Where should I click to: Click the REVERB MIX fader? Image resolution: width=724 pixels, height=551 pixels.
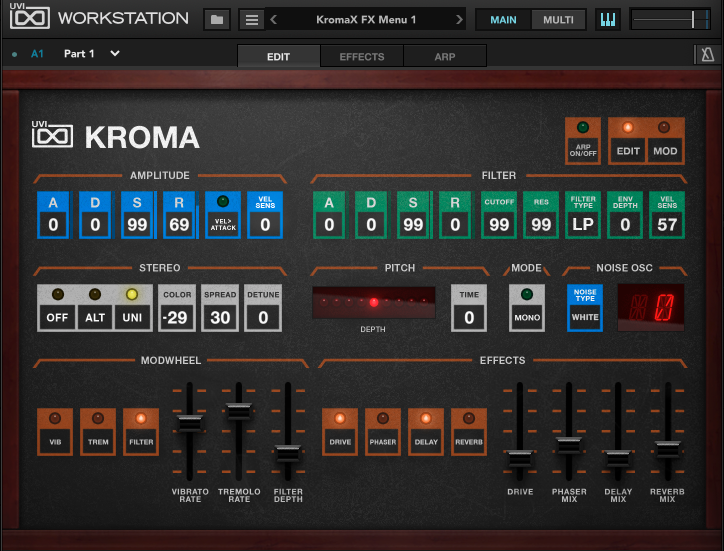coord(667,449)
